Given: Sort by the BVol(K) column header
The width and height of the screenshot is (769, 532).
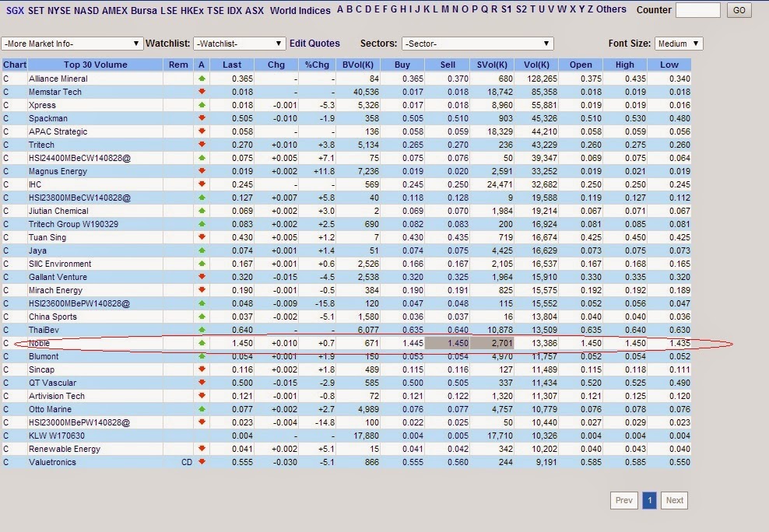Looking at the screenshot, I should (x=358, y=65).
